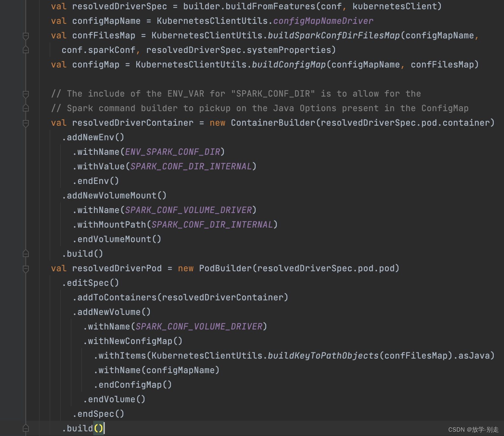Screen dimensions: 504x436
Task: Click .withName(configMapName) call
Action: pyautogui.click(x=157, y=370)
